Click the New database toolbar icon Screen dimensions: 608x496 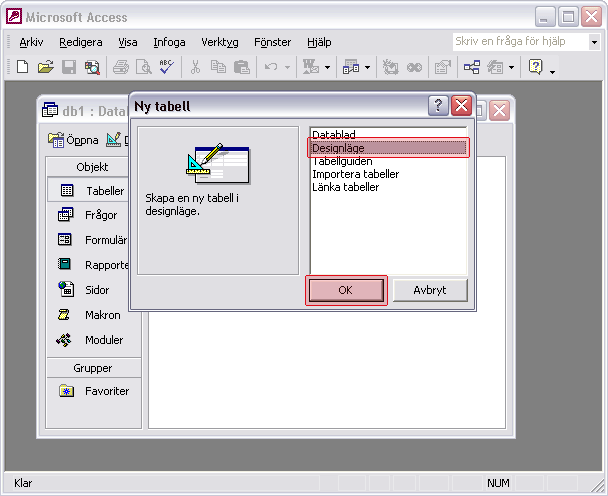point(22,67)
